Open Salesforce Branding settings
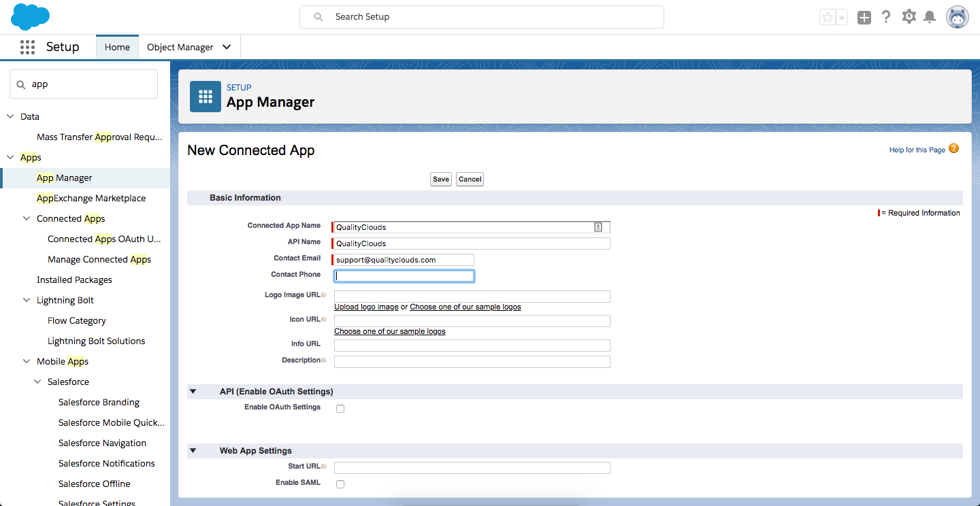 click(99, 402)
